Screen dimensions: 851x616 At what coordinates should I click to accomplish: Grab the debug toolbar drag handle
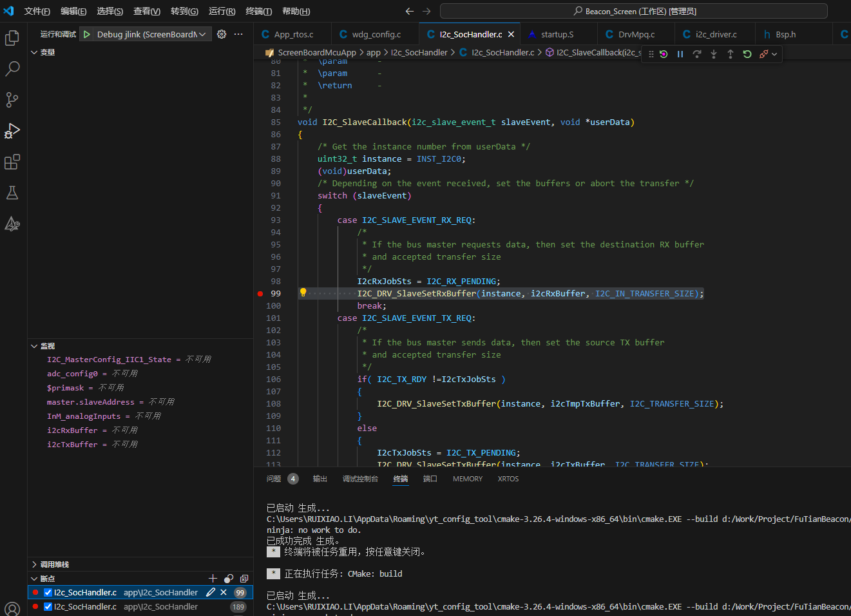click(x=651, y=54)
